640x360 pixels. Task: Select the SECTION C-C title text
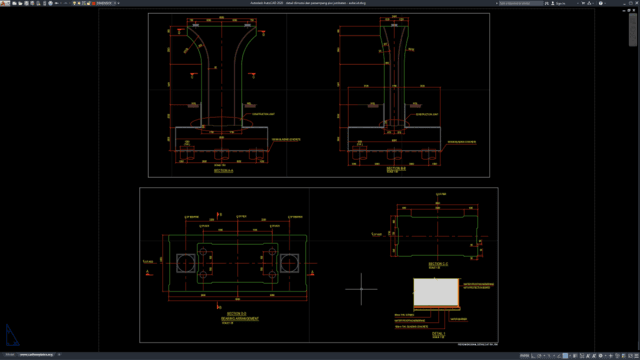point(438,264)
